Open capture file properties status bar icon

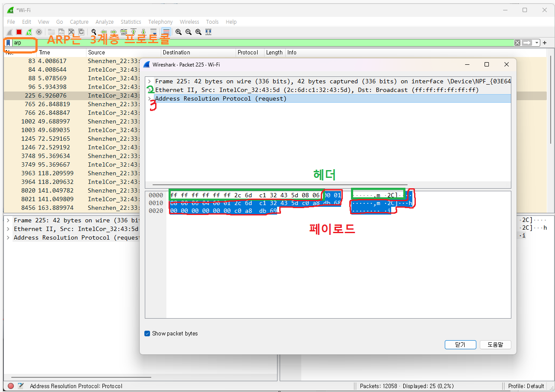20,386
